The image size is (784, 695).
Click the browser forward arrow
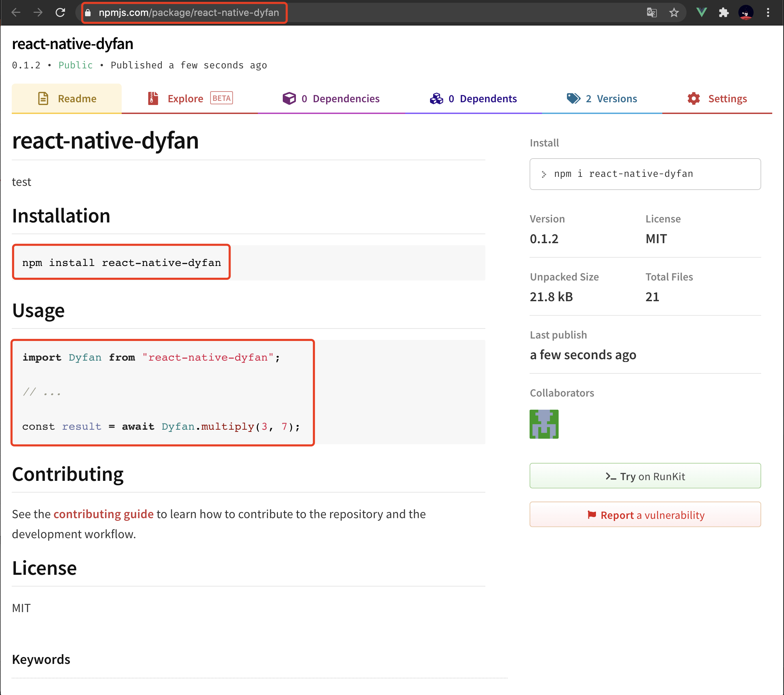(38, 13)
